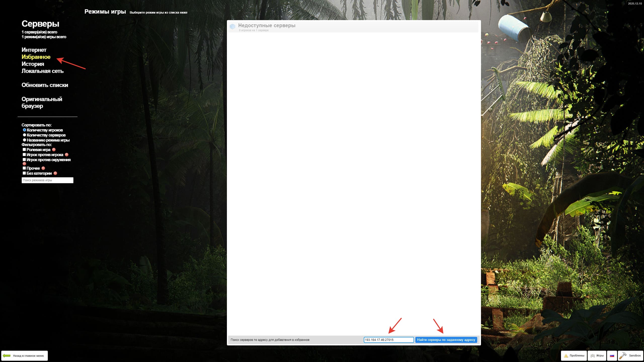Open the История server tab
The width and height of the screenshot is (644, 362).
point(33,64)
